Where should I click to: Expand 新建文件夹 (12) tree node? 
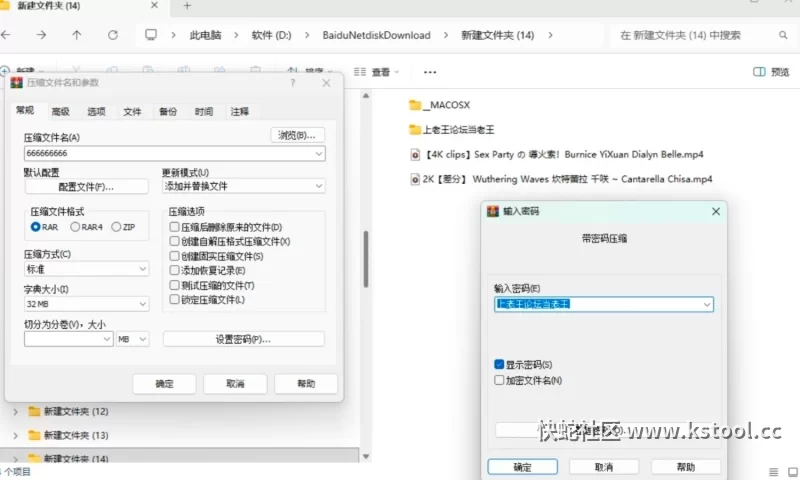[15, 411]
